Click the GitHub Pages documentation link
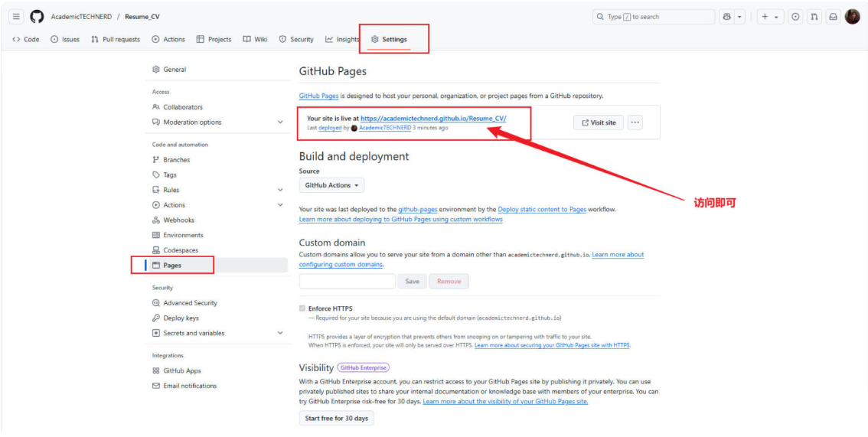868x437 pixels. (319, 96)
